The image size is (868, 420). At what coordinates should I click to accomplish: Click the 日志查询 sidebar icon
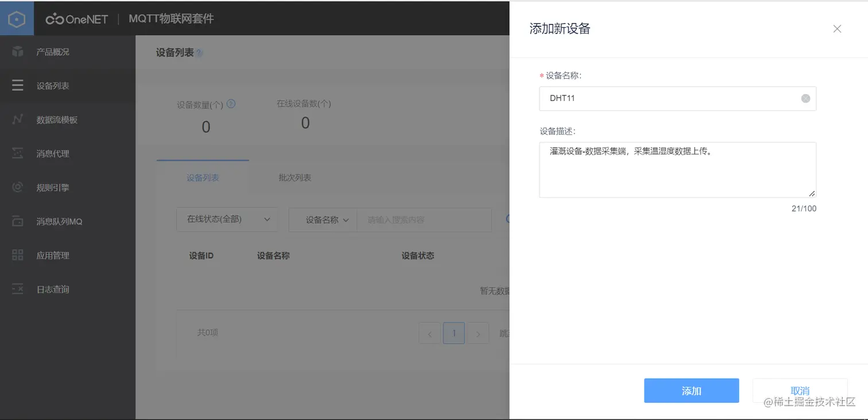pyautogui.click(x=18, y=289)
